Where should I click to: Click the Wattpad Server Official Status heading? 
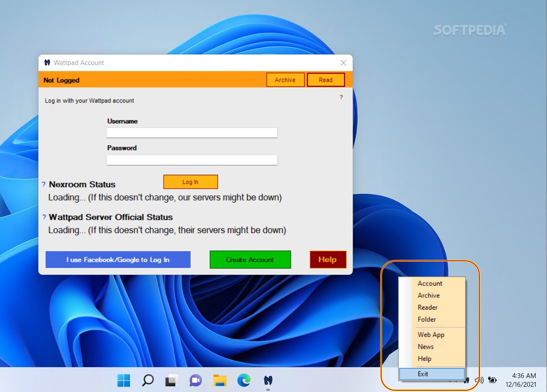pos(111,217)
